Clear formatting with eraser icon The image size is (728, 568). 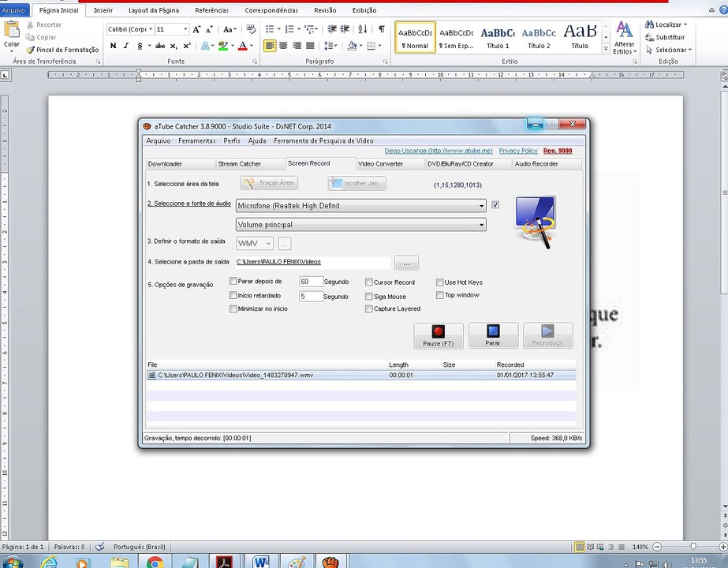pyautogui.click(x=251, y=29)
